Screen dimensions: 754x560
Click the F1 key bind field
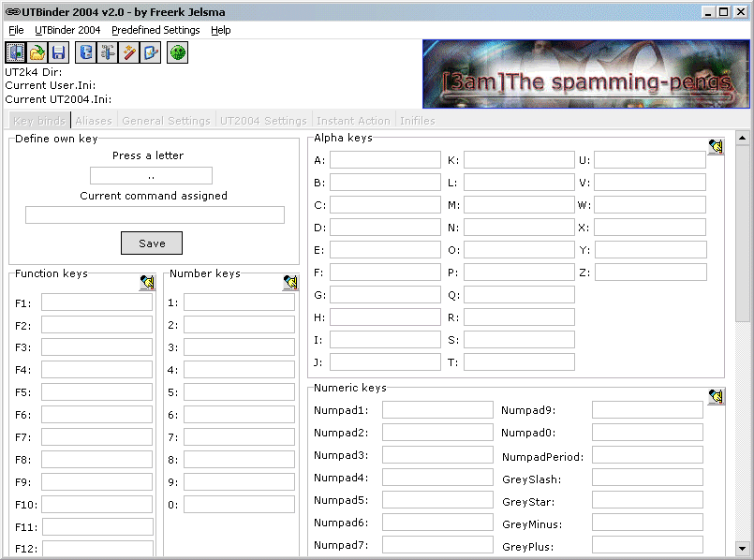click(x=96, y=302)
